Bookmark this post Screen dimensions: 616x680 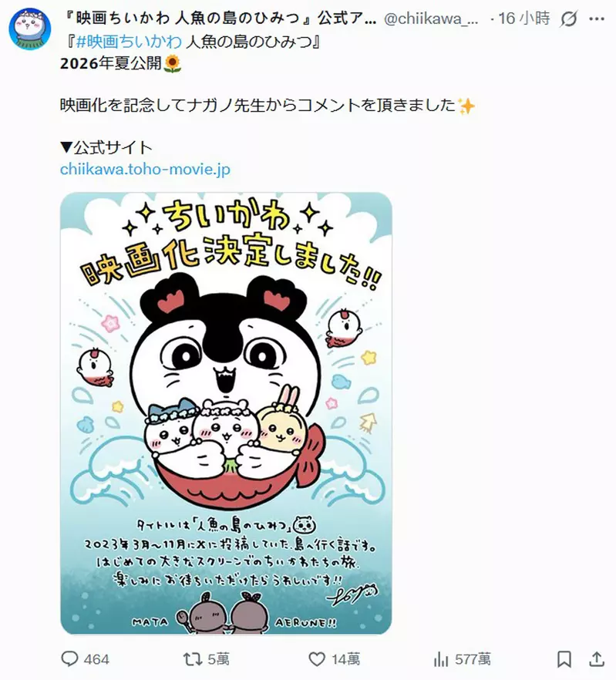click(564, 659)
